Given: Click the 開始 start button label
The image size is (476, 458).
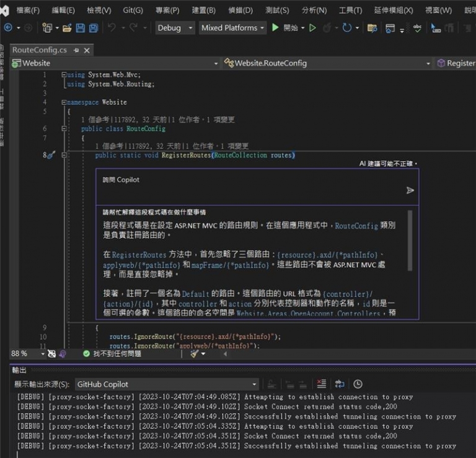Looking at the screenshot, I should click(291, 28).
